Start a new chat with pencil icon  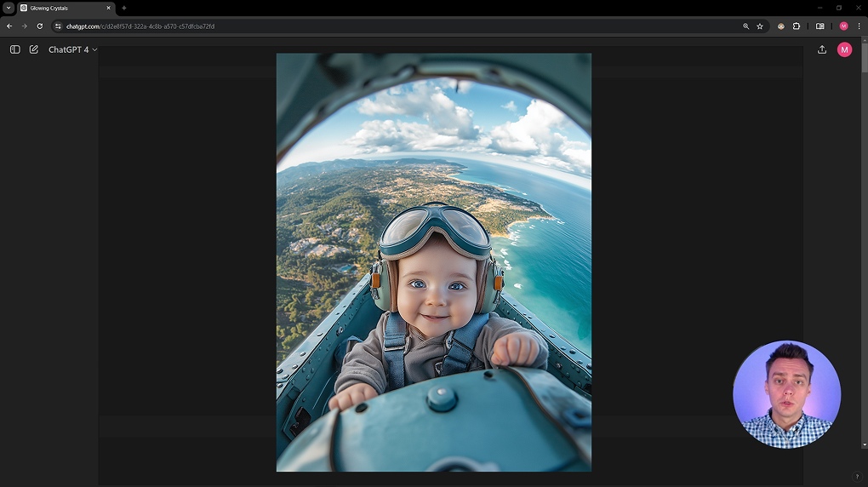pyautogui.click(x=34, y=49)
